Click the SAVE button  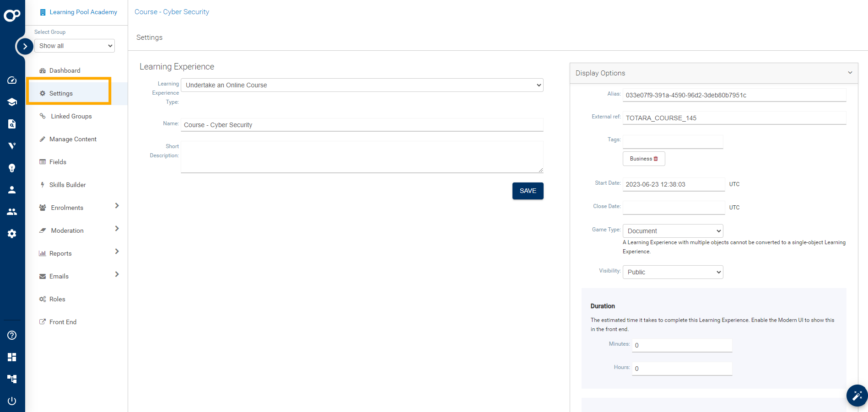[528, 191]
